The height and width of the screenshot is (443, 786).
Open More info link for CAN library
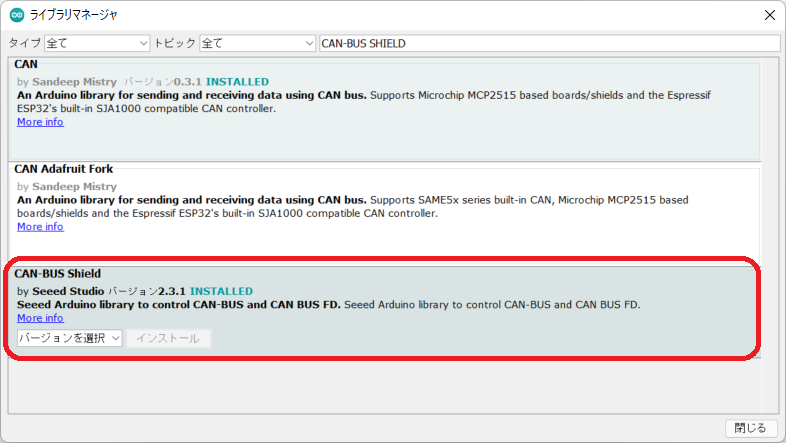point(40,122)
